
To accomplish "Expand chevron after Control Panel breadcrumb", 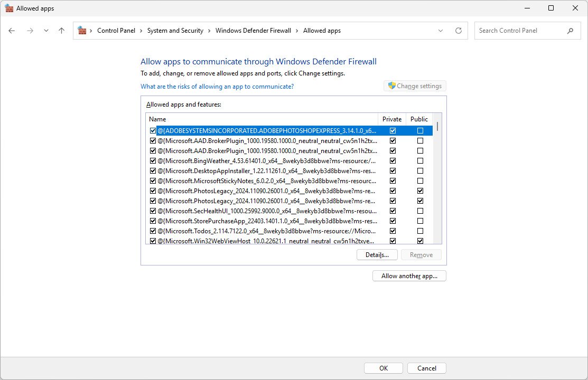I will pos(141,31).
